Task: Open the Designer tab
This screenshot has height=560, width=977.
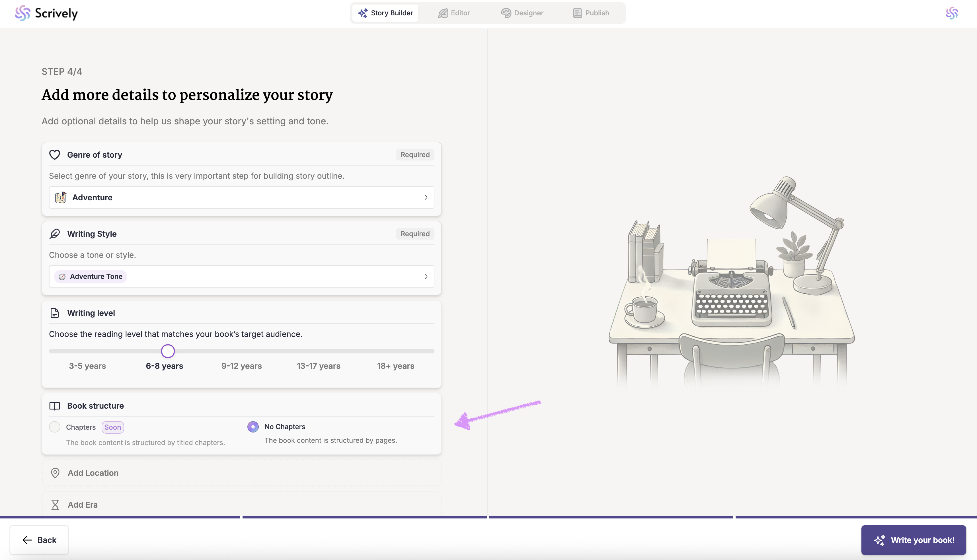Action: point(522,13)
